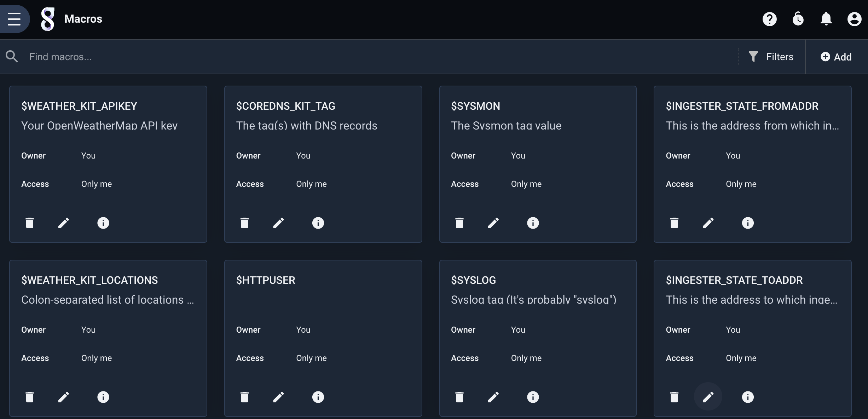Click the Add macro button
This screenshot has width=868, height=419.
[836, 57]
